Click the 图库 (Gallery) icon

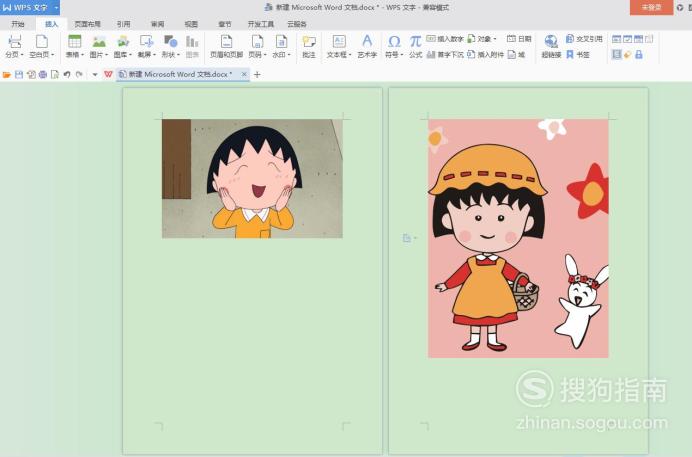pyautogui.click(x=123, y=42)
